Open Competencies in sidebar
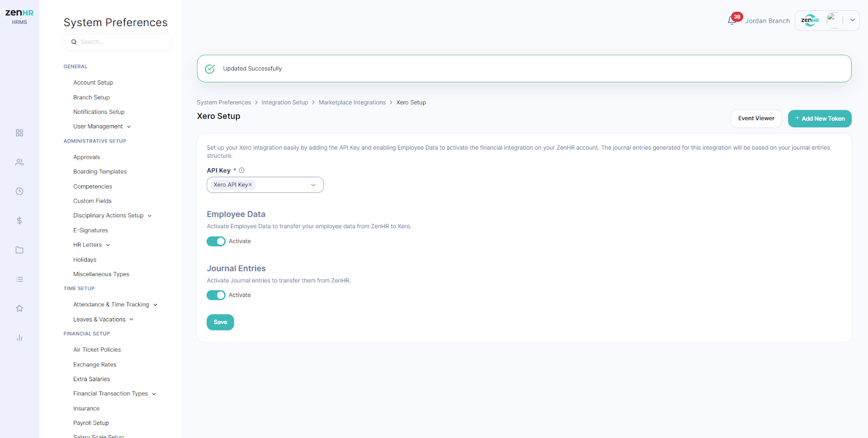Image resolution: width=868 pixels, height=438 pixels. click(x=93, y=186)
